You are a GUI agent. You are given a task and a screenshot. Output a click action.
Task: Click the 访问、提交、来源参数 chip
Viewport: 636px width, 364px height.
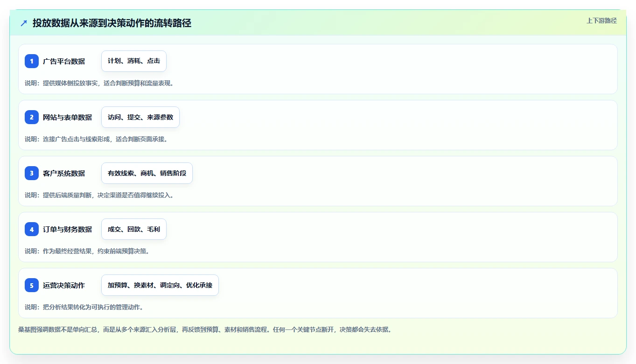[140, 117]
